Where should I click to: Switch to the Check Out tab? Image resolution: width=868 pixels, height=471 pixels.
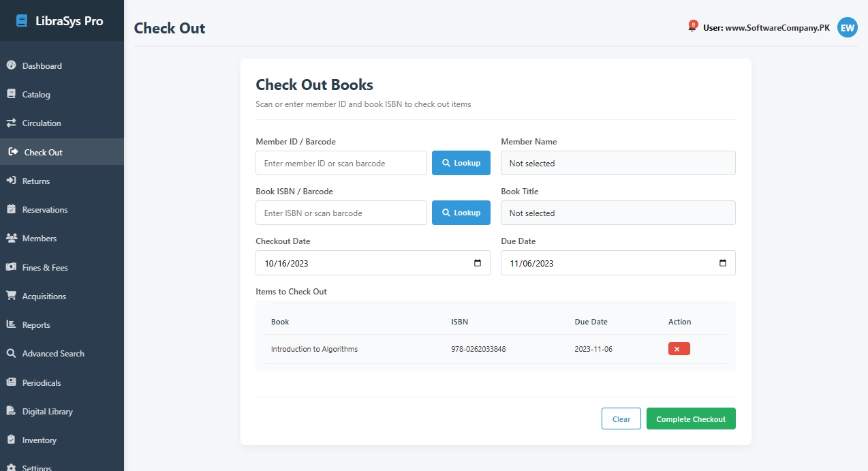(x=43, y=151)
